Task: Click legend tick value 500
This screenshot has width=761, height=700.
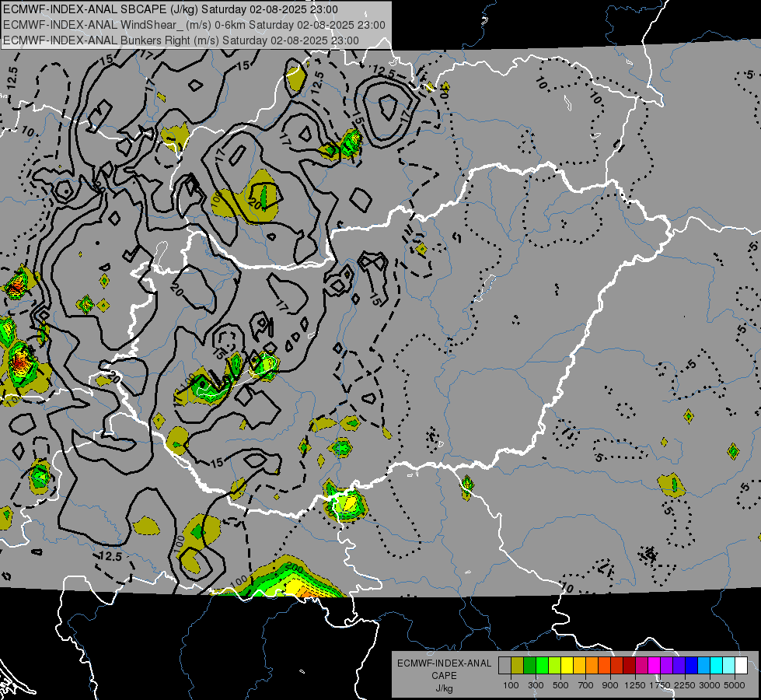Action: click(560, 685)
